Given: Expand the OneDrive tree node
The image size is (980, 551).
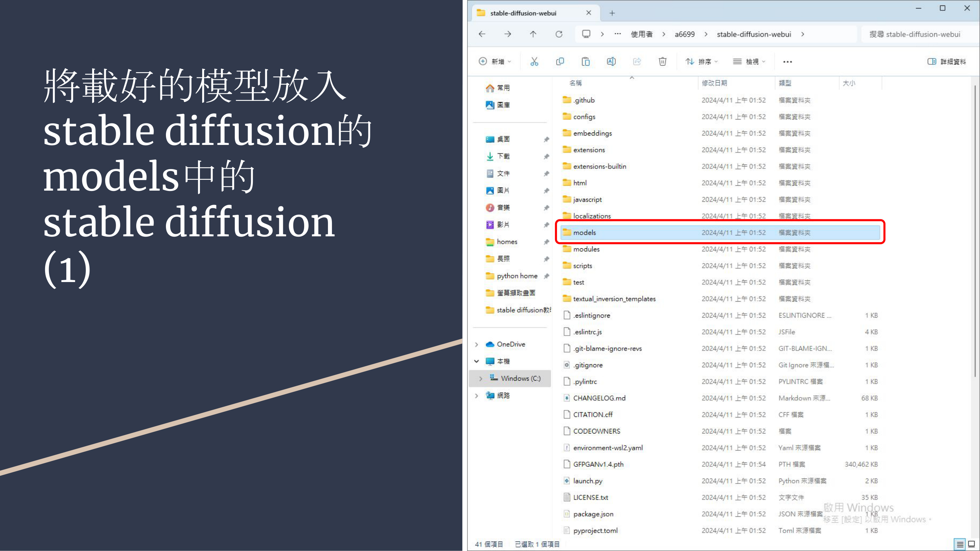Looking at the screenshot, I should [476, 344].
